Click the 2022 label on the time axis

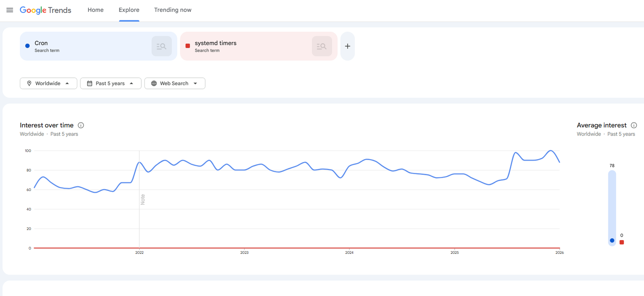click(x=139, y=253)
